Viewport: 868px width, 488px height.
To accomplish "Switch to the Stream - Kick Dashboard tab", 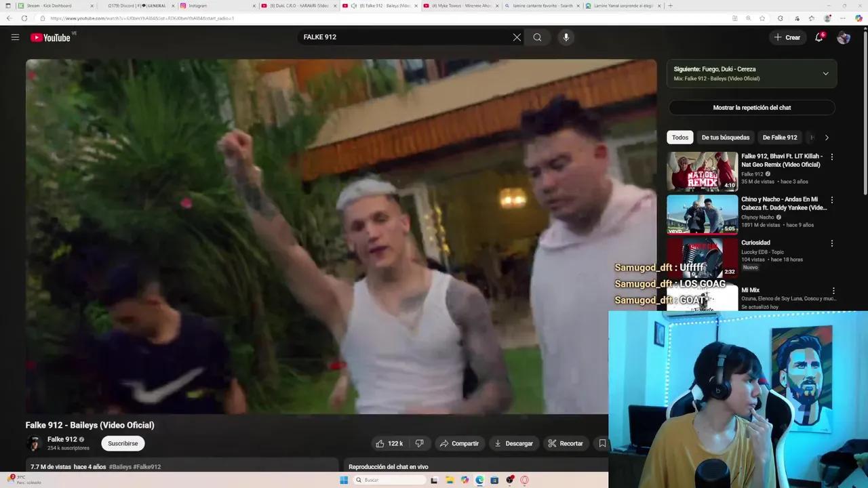I will 56,5.
